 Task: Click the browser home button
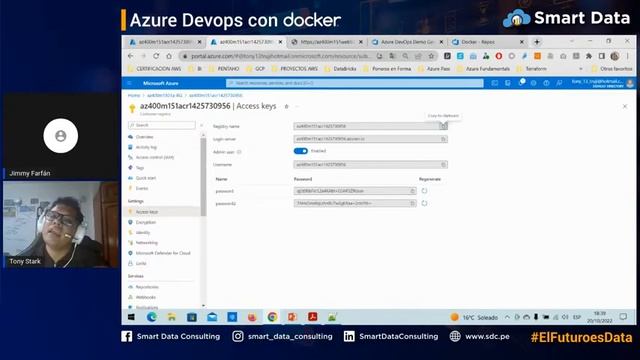169,56
